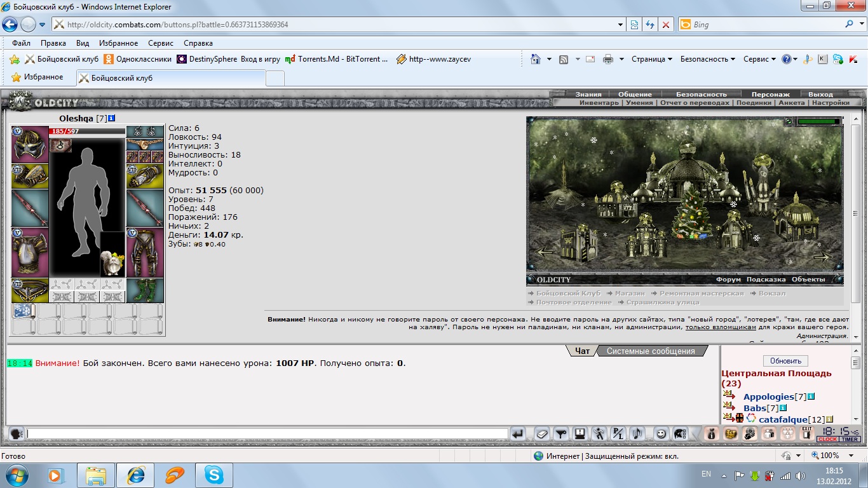Click the Обновить button

click(x=785, y=361)
